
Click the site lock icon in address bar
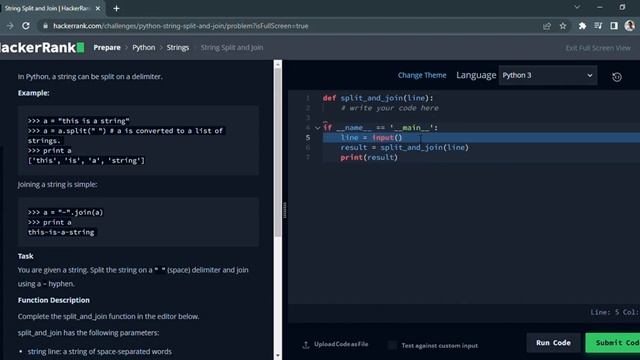point(45,26)
